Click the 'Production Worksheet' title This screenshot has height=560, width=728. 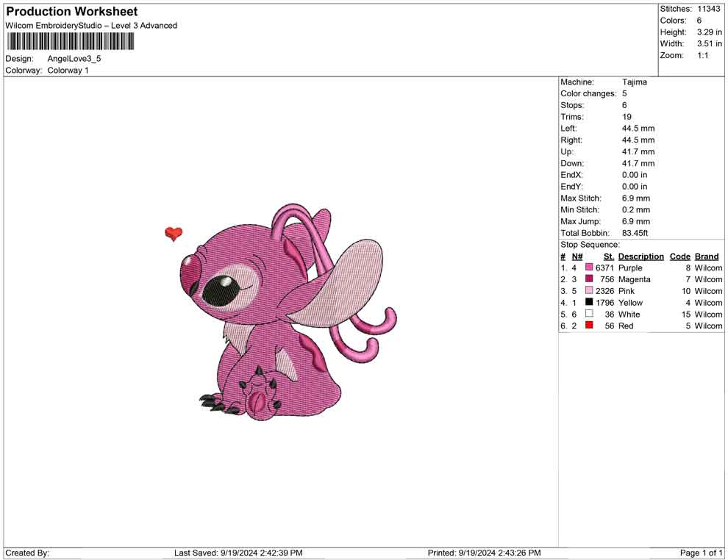tap(72, 12)
